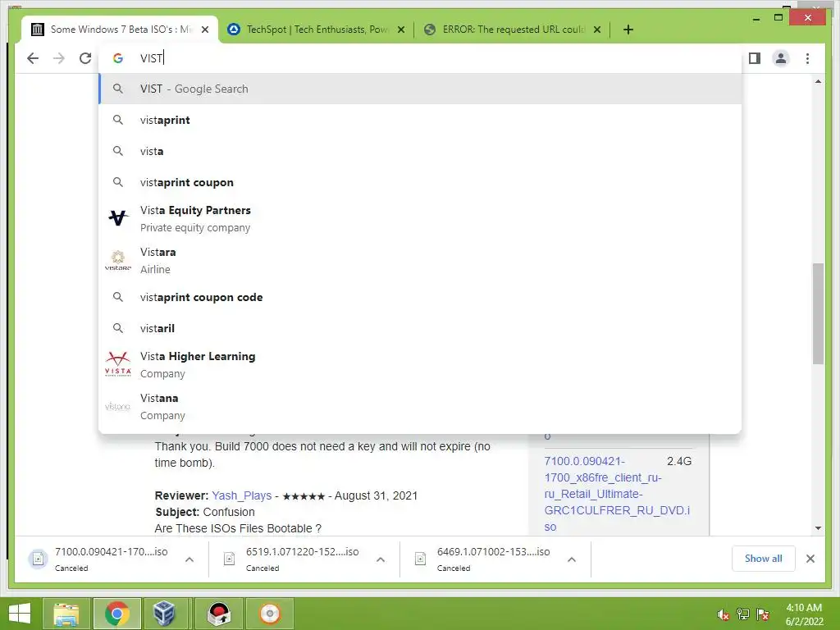
Task: Close the TechSpot tab
Action: pyautogui.click(x=400, y=30)
